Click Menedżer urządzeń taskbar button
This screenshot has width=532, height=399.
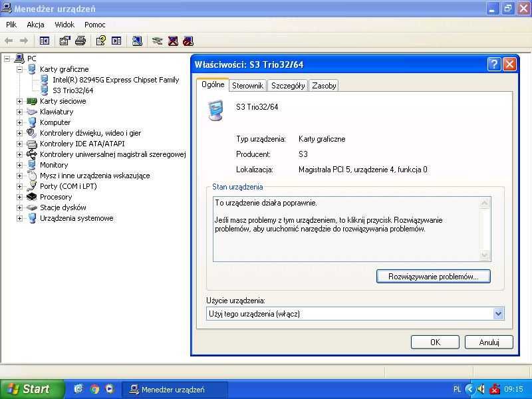pyautogui.click(x=174, y=389)
